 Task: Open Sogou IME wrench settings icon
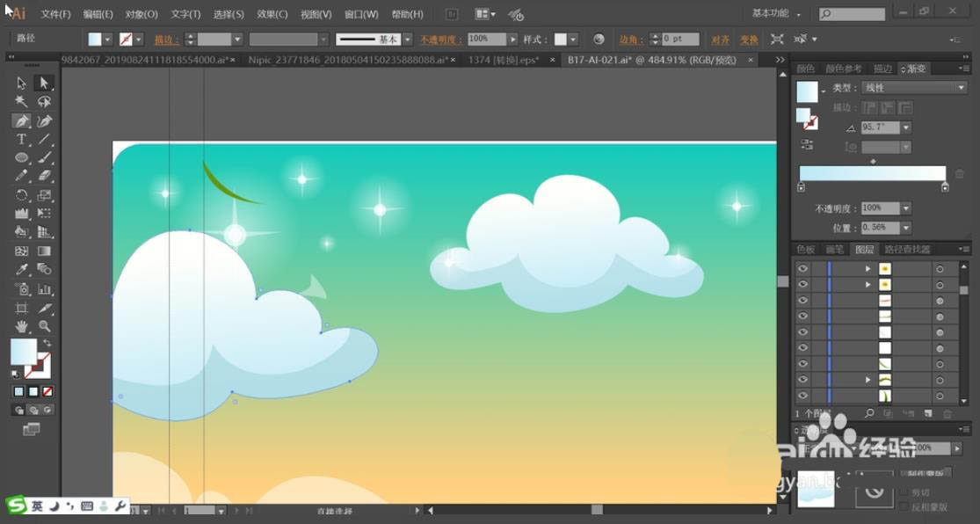120,506
